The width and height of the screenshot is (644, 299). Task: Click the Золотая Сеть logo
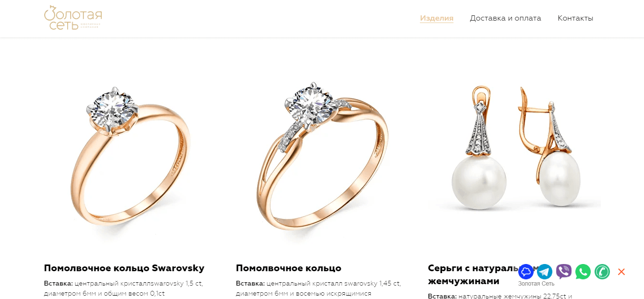tap(73, 18)
